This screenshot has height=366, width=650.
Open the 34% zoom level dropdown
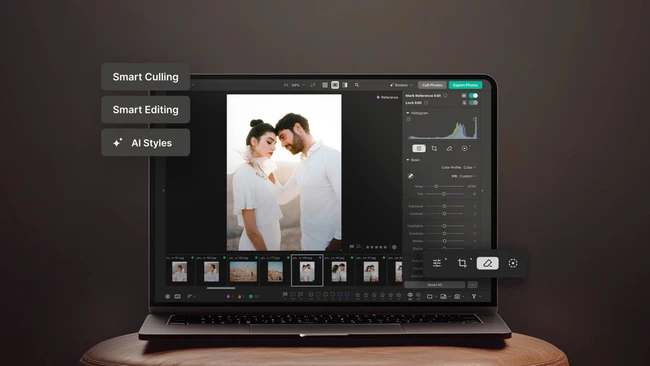pyautogui.click(x=298, y=85)
